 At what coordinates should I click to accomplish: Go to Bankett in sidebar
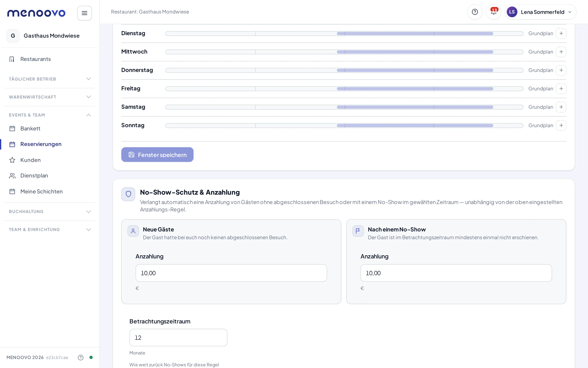coord(50,129)
